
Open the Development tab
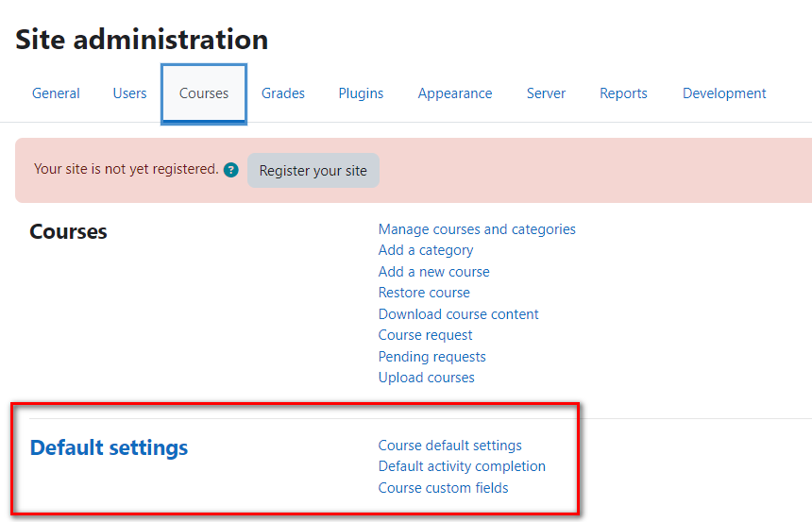pyautogui.click(x=724, y=93)
